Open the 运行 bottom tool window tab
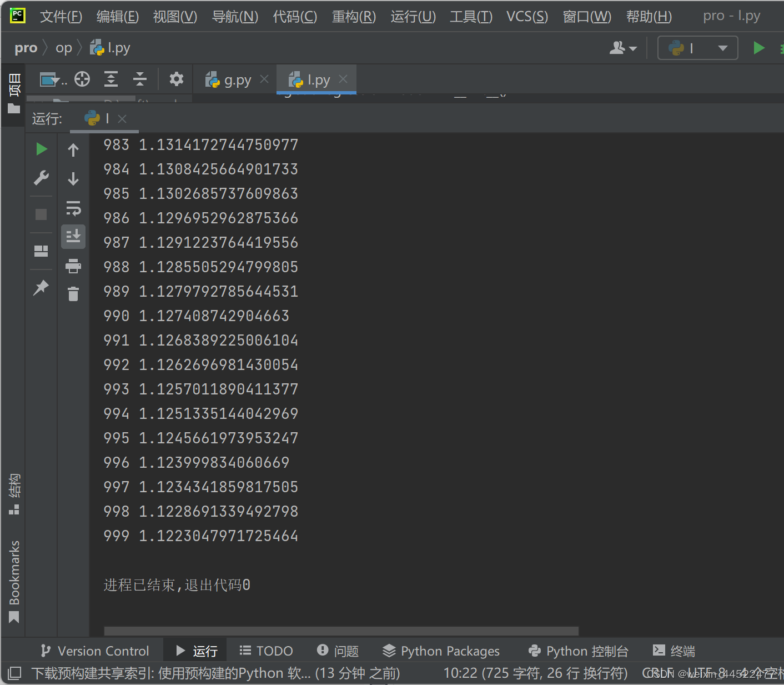 [197, 651]
